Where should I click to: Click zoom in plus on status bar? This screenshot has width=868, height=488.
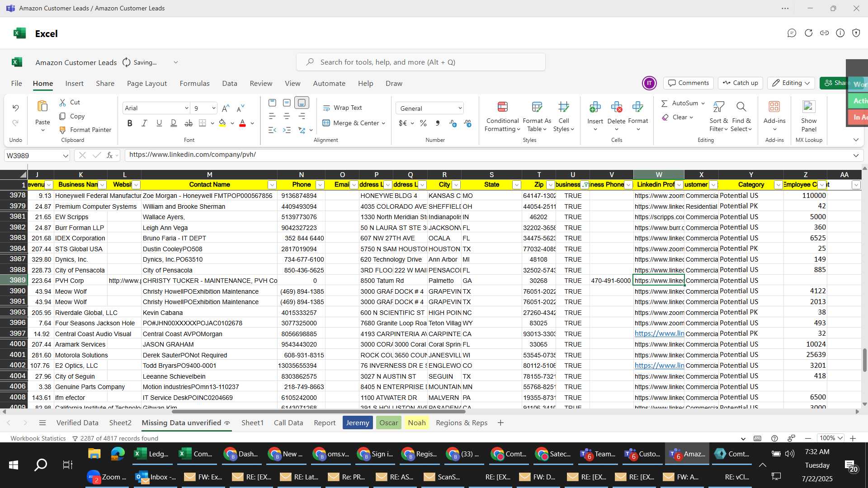click(x=853, y=438)
